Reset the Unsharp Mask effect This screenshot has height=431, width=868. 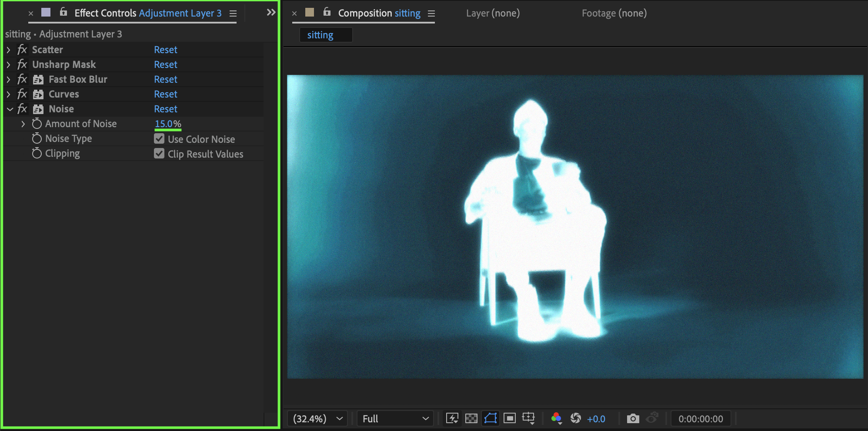(x=166, y=64)
